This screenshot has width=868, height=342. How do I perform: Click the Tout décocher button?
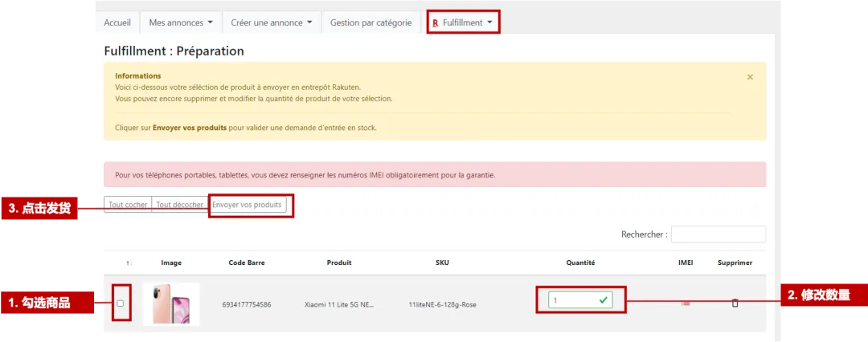pyautogui.click(x=179, y=204)
